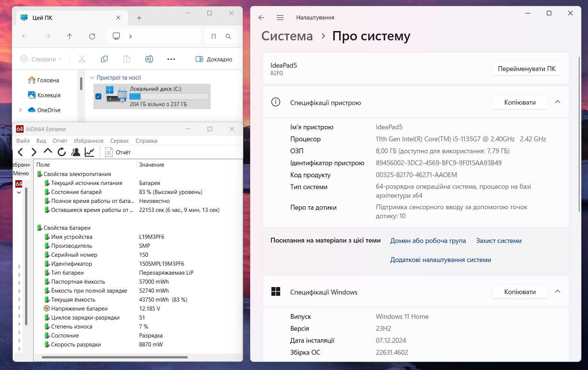Collapse Специфікації Windows section
This screenshot has height=370, width=588.
click(558, 292)
